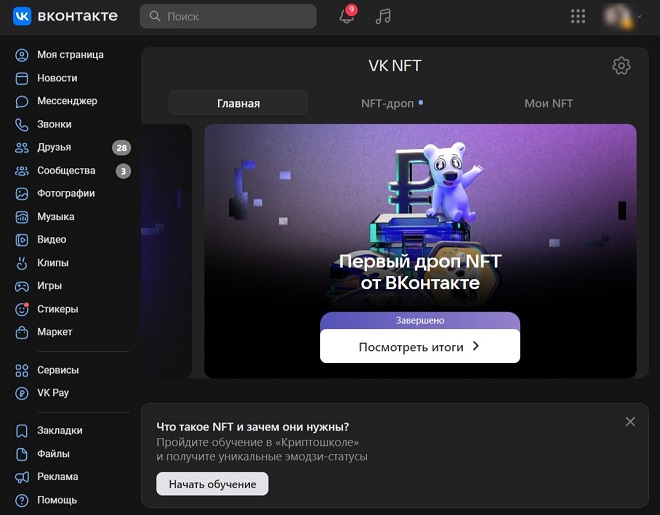
Task: Open the notifications bell icon
Action: (347, 16)
